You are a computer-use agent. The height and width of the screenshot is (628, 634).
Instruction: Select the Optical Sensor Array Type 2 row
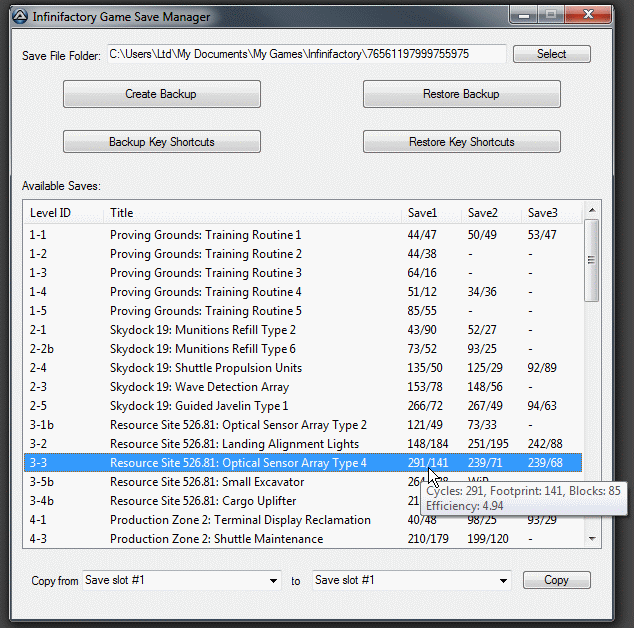pos(303,425)
